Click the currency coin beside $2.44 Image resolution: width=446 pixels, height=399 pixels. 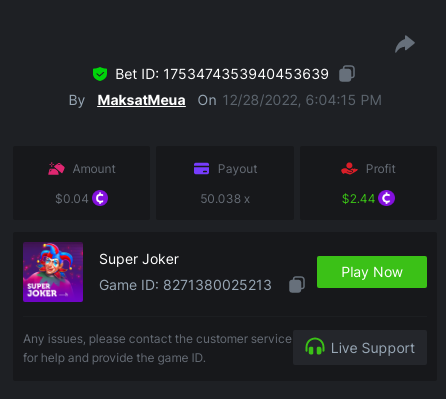(x=387, y=198)
